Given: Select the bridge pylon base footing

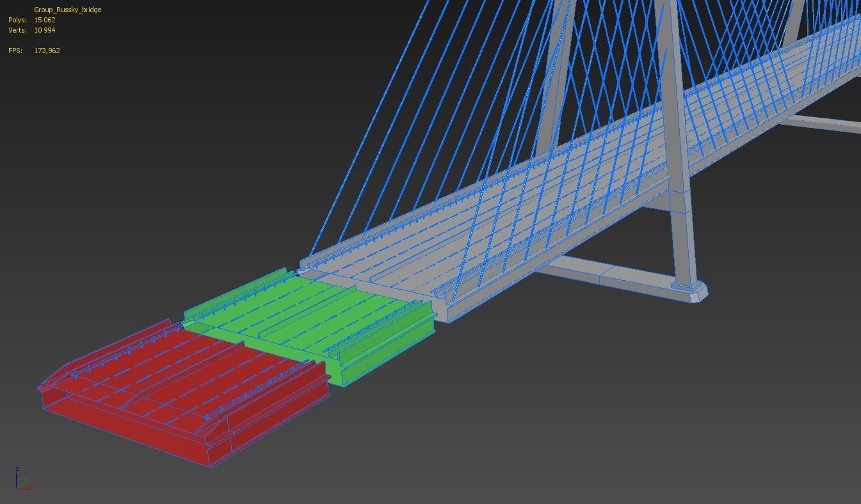Looking at the screenshot, I should click(688, 292).
